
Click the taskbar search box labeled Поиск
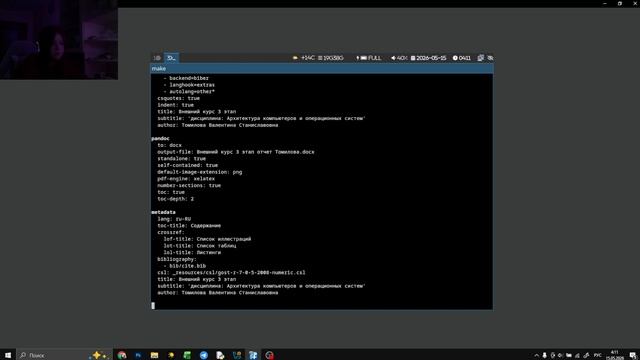point(64,355)
